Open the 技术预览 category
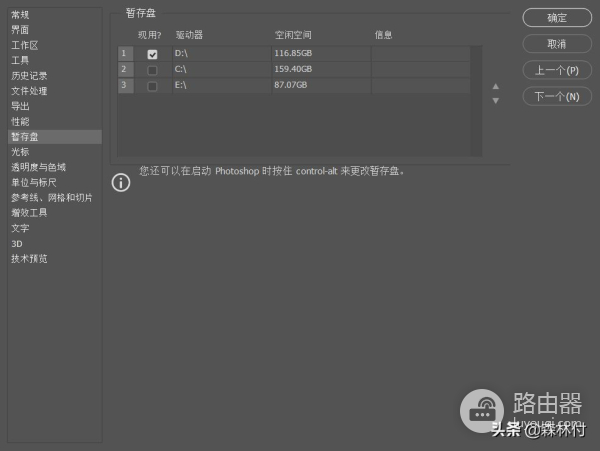 coord(55,259)
